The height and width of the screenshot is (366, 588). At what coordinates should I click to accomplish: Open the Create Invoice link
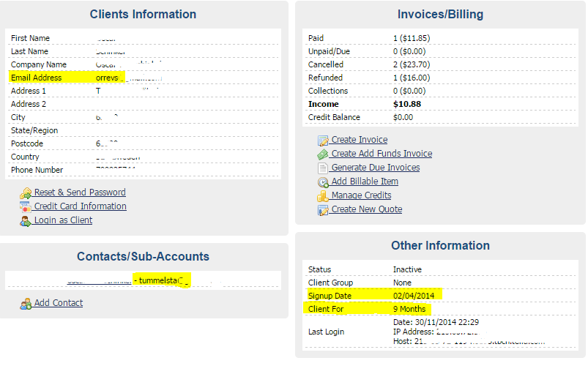coord(360,140)
